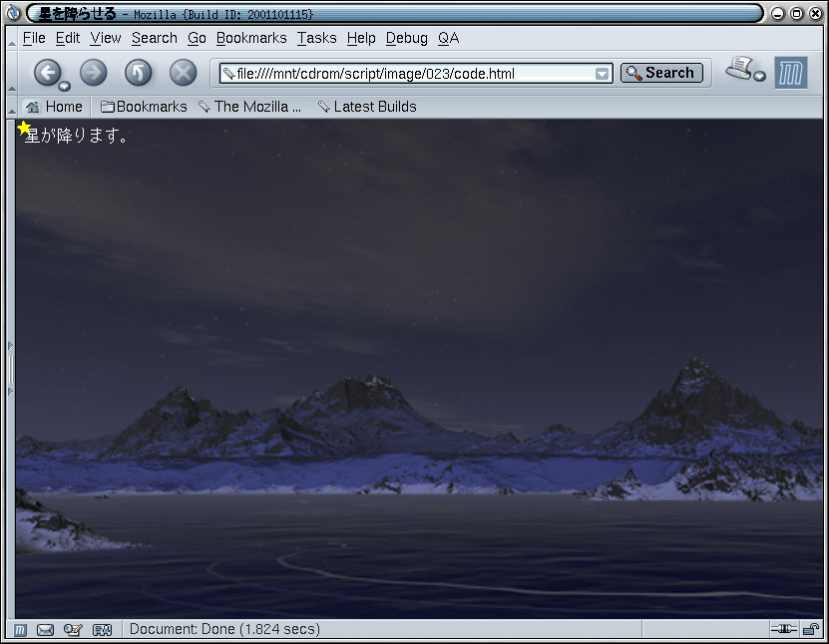Click the Document: Done status text

pos(224,629)
